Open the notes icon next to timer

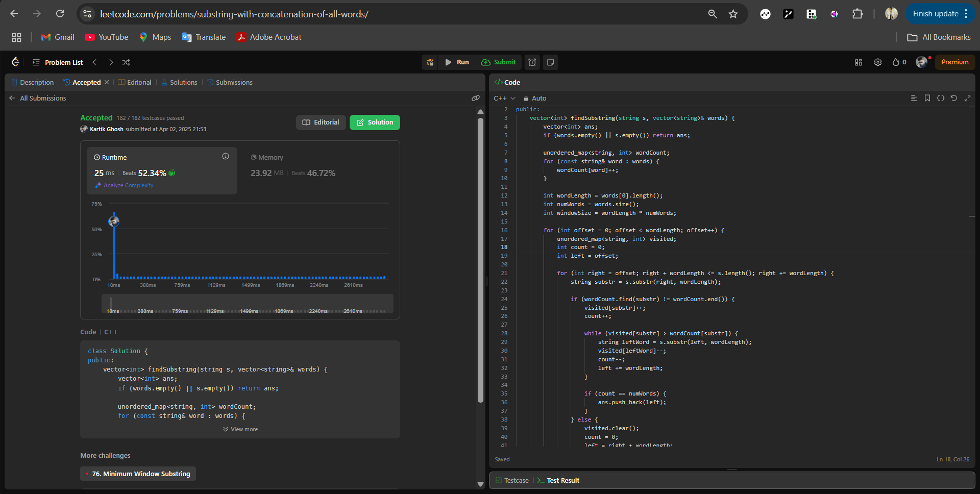click(550, 62)
